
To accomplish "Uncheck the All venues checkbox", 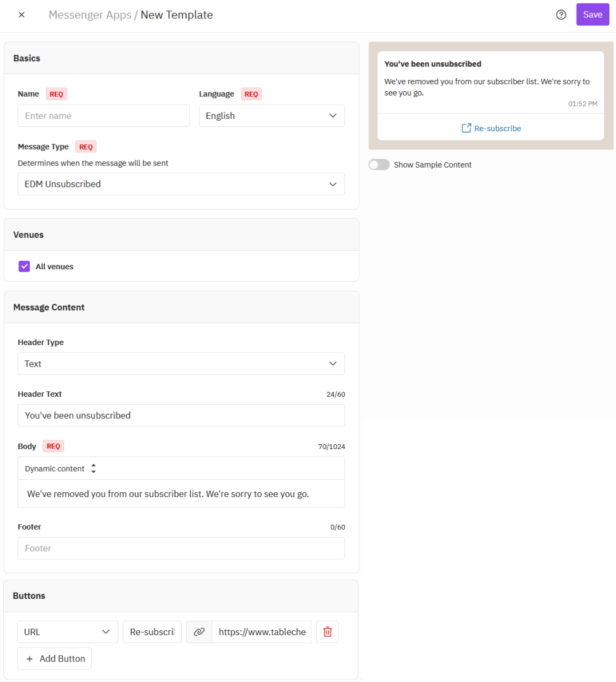I will pyautogui.click(x=25, y=266).
